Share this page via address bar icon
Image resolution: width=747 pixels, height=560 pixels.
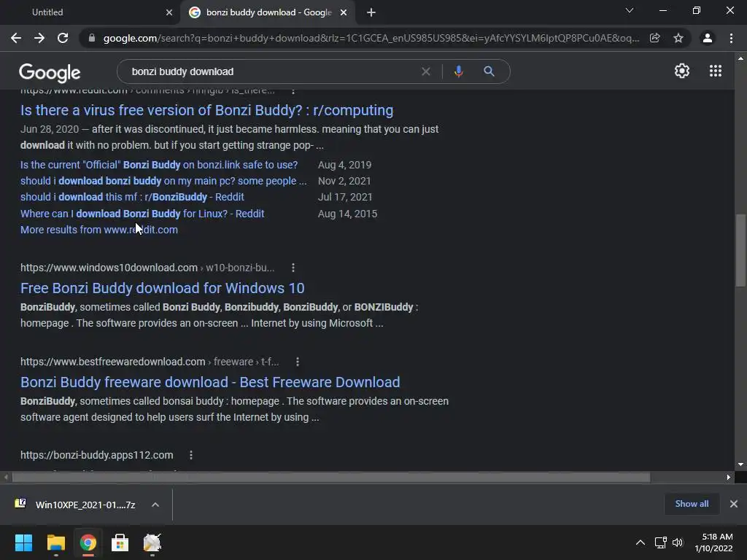pos(654,38)
